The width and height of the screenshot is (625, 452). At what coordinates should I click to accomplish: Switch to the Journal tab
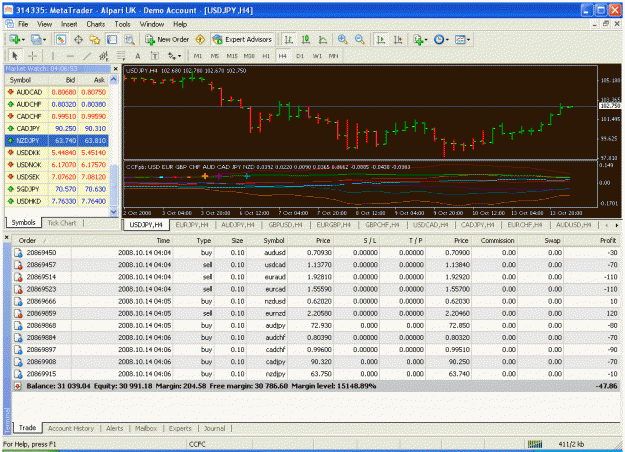pos(214,428)
